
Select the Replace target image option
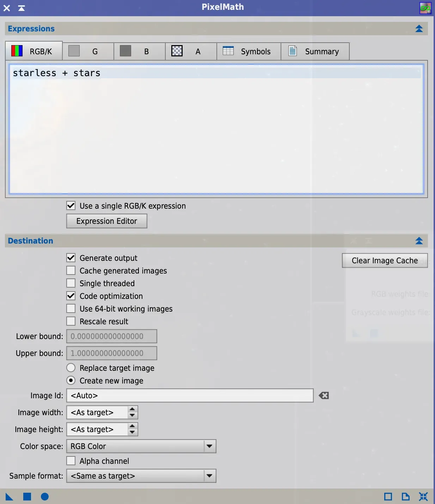tap(71, 368)
